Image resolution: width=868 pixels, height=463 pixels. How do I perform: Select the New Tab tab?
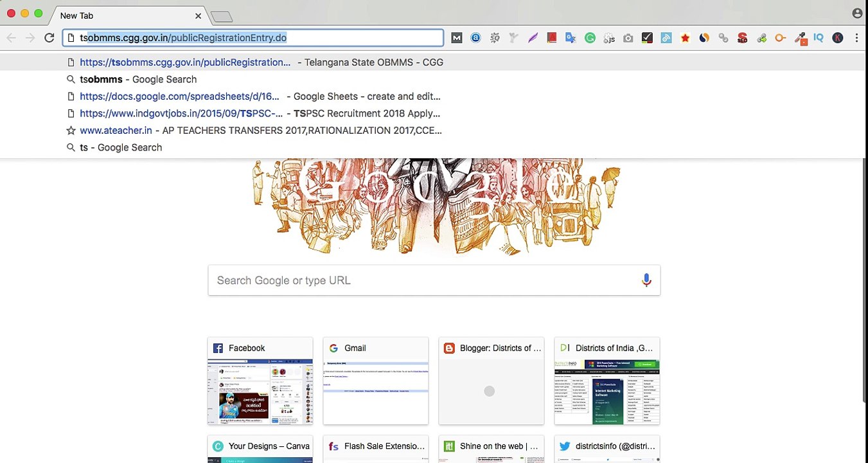coord(128,15)
